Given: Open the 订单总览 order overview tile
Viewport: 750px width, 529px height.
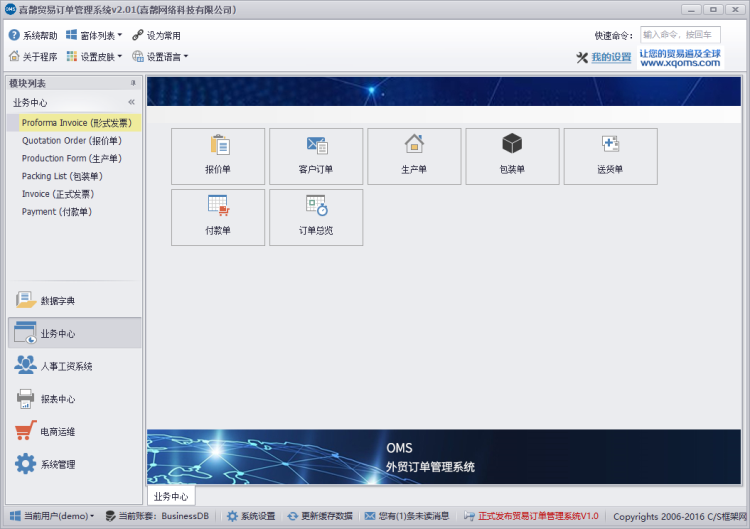Looking at the screenshot, I should (x=316, y=217).
